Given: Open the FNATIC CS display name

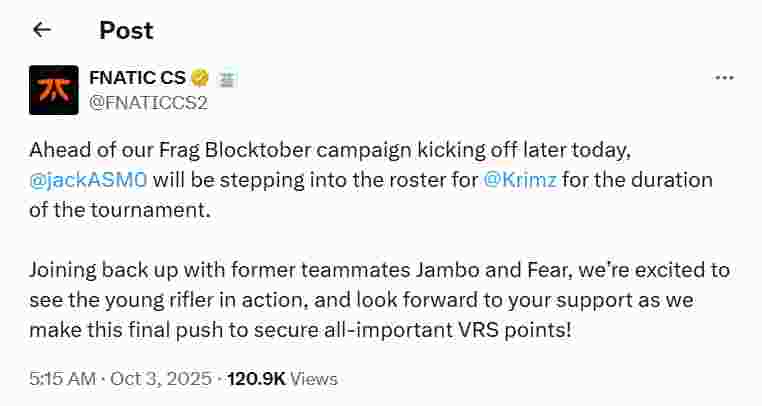Looking at the screenshot, I should [138, 77].
